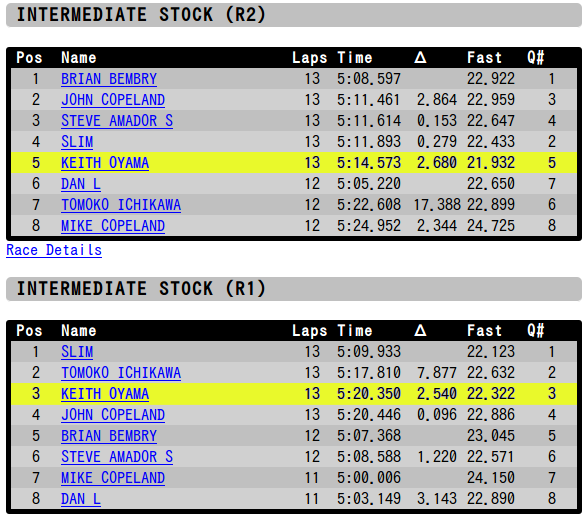Open JOHN COPELAND link in R1 table
Screen dimensions: 585x516
pyautogui.click(x=113, y=415)
